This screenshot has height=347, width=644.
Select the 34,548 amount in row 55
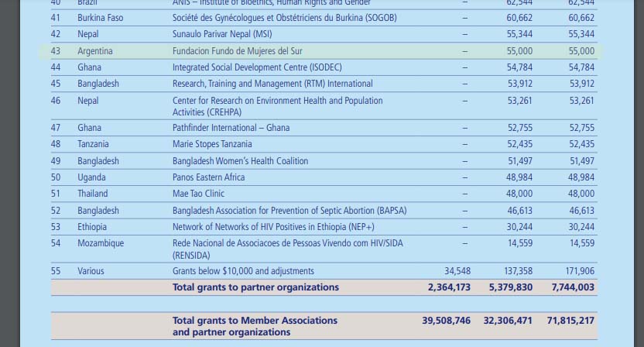457,271
